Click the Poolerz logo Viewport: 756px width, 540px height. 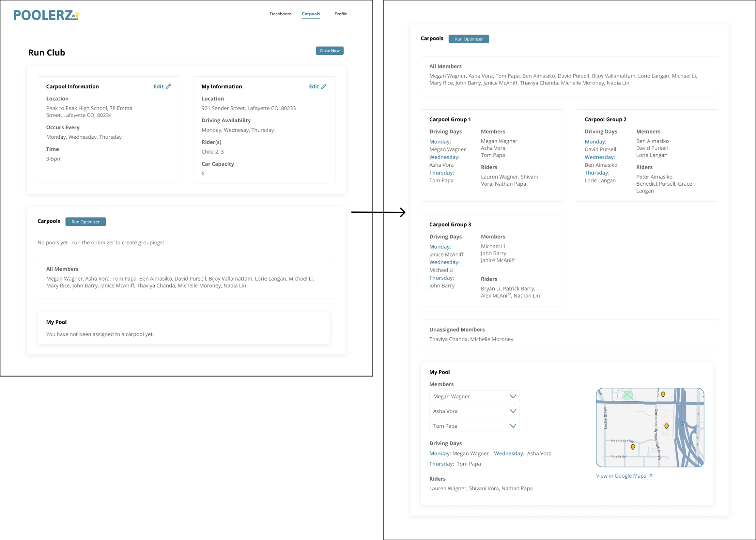coord(46,15)
